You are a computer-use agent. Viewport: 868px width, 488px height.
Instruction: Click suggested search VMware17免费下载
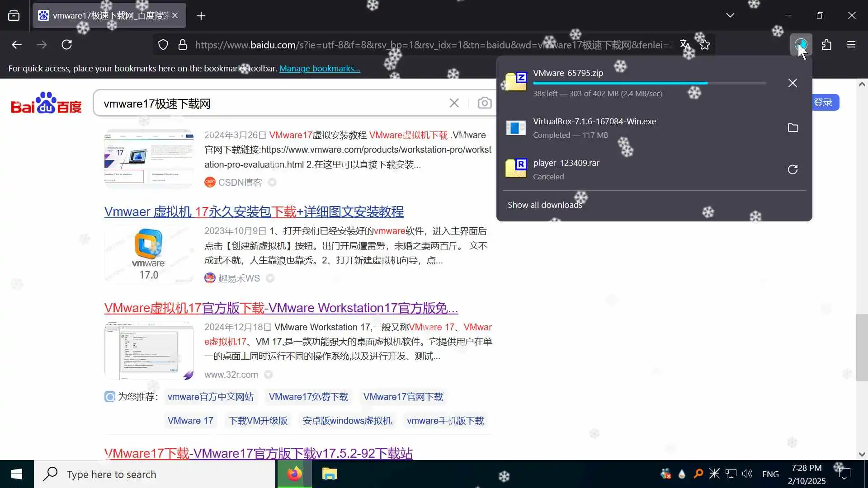tap(308, 397)
